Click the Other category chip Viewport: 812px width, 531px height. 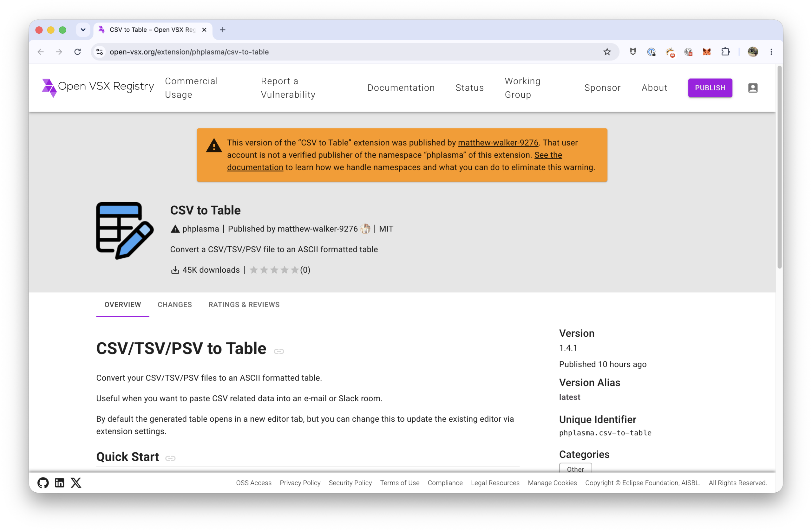pos(575,469)
